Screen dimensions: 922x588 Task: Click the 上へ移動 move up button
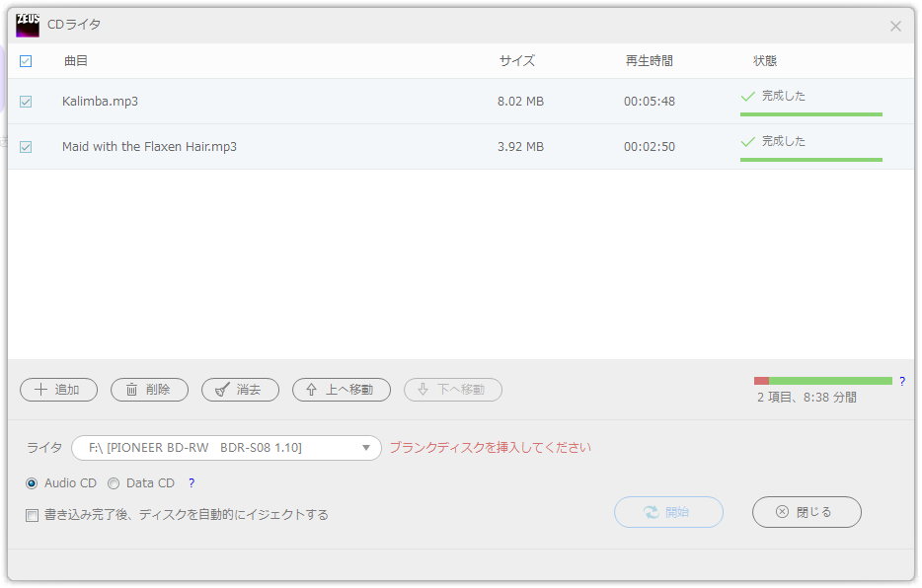coord(341,390)
